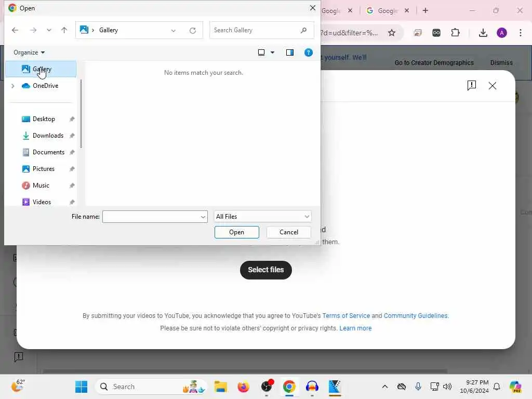Screen dimensions: 532x399
Task: Click the Learn more link
Action: 355,328
